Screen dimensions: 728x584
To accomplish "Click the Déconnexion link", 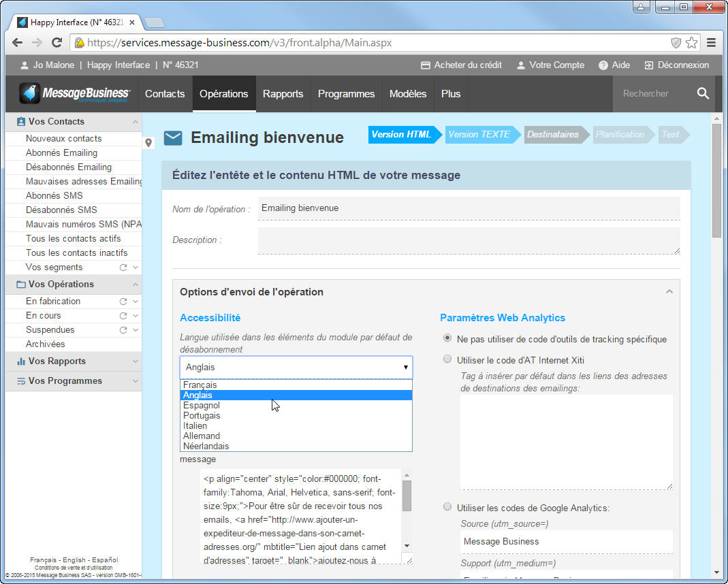I will (x=676, y=65).
